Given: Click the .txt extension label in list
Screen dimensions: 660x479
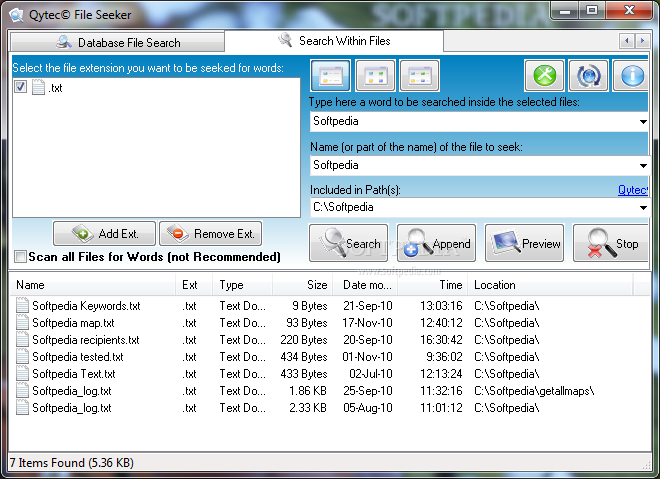Looking at the screenshot, I should coord(55,88).
